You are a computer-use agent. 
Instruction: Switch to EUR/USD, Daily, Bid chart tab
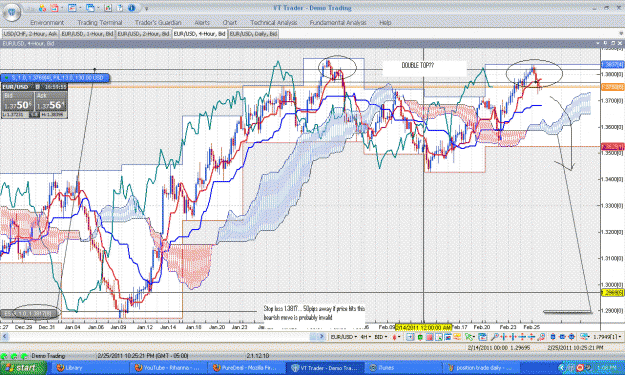pyautogui.click(x=254, y=34)
